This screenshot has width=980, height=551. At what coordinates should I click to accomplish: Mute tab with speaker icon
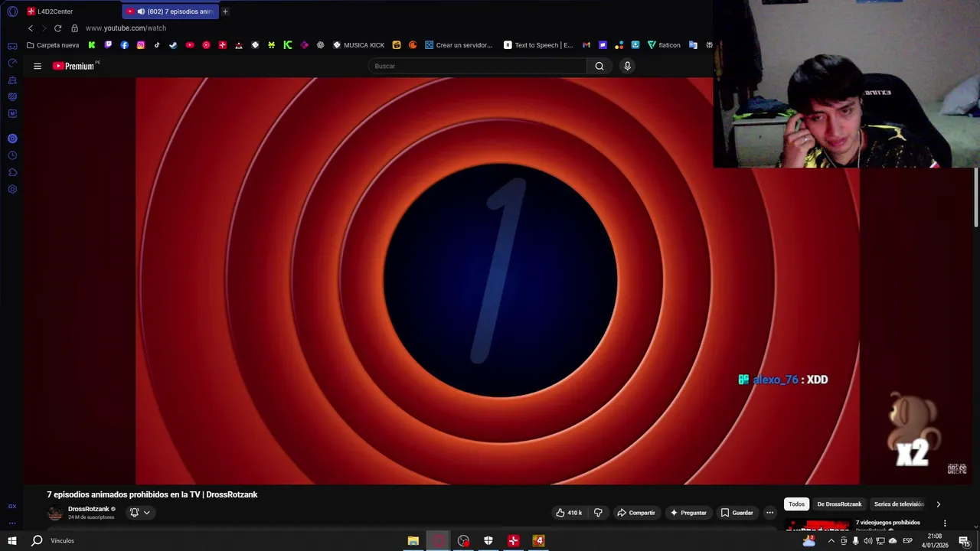141,11
